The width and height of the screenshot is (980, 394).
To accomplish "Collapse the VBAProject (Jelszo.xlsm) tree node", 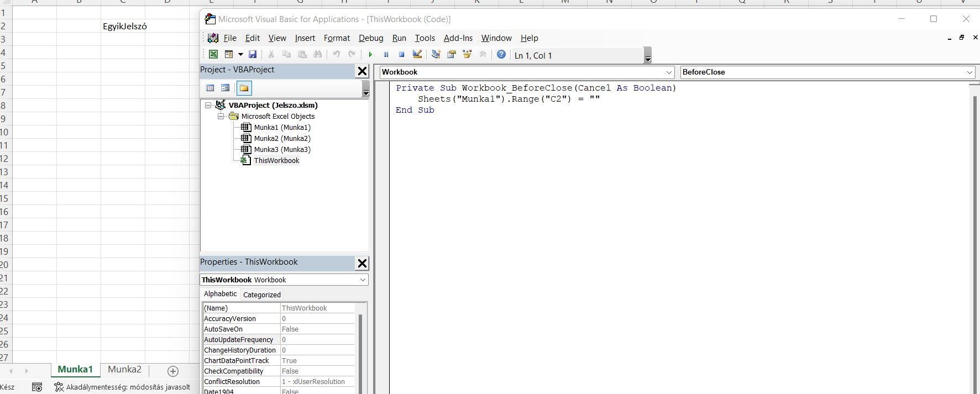I will click(x=208, y=105).
